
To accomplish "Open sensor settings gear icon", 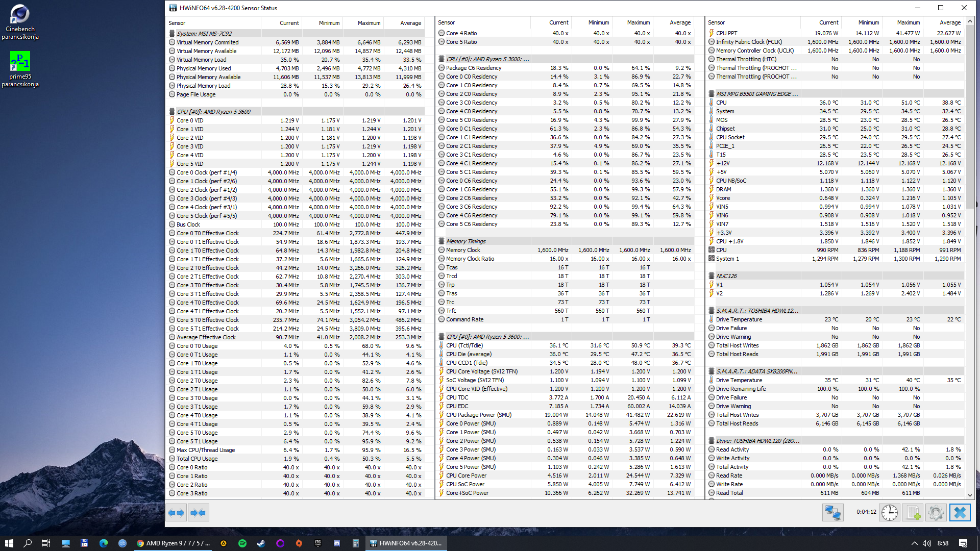I will [x=936, y=513].
